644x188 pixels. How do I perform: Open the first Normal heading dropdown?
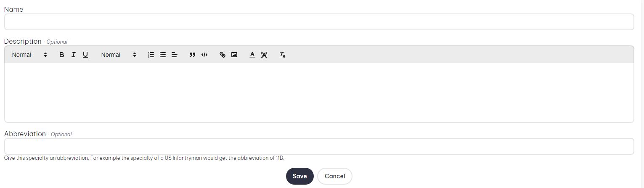[x=29, y=55]
